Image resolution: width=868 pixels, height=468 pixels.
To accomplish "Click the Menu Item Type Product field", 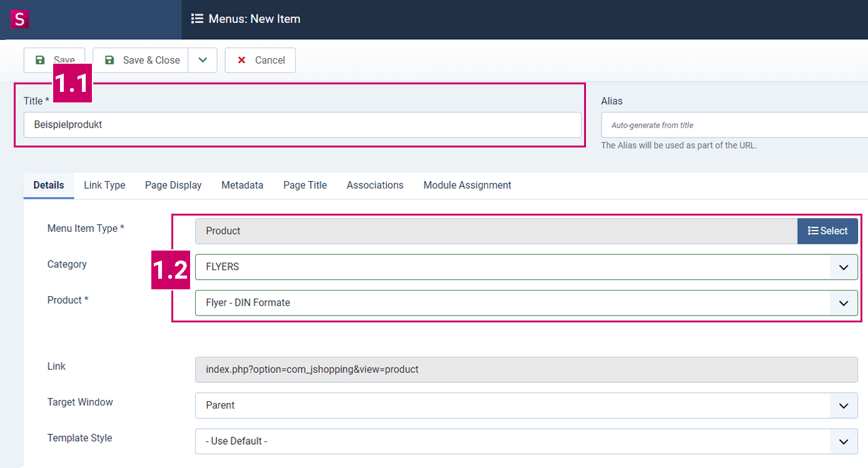I will (x=497, y=231).
